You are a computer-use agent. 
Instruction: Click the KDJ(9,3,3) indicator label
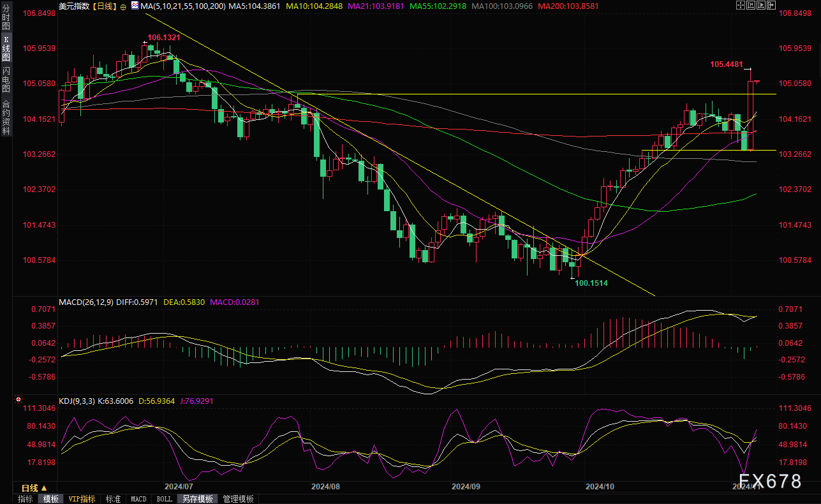(77, 401)
